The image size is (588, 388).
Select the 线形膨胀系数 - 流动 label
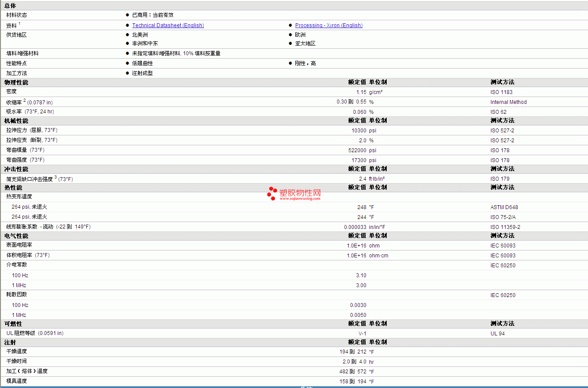(x=30, y=227)
